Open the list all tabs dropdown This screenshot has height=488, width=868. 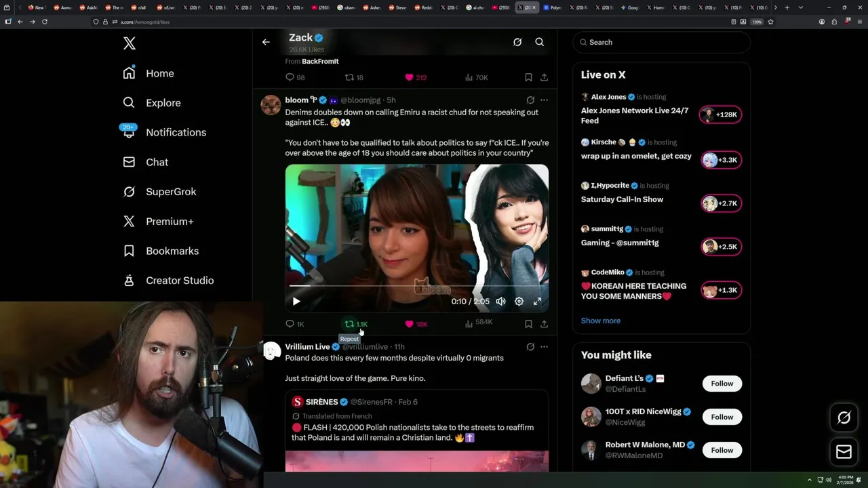click(x=801, y=7)
